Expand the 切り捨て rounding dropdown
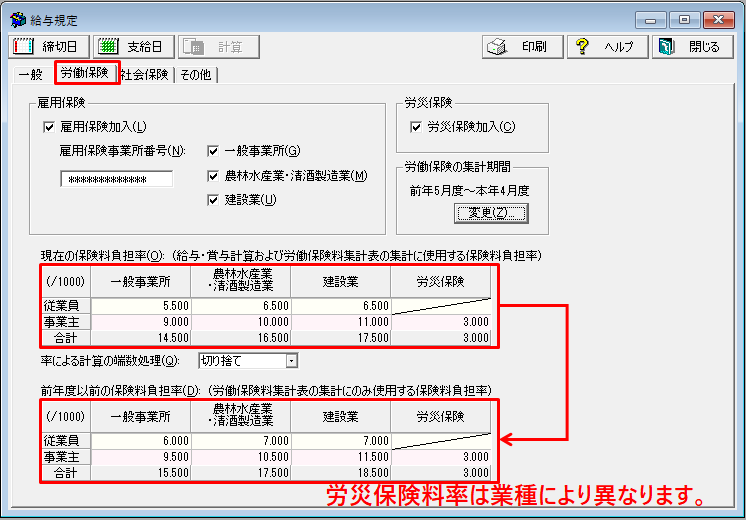The image size is (746, 524). pyautogui.click(x=291, y=360)
